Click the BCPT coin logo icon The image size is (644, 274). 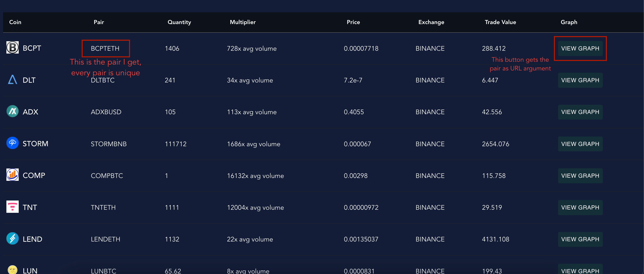tap(13, 48)
